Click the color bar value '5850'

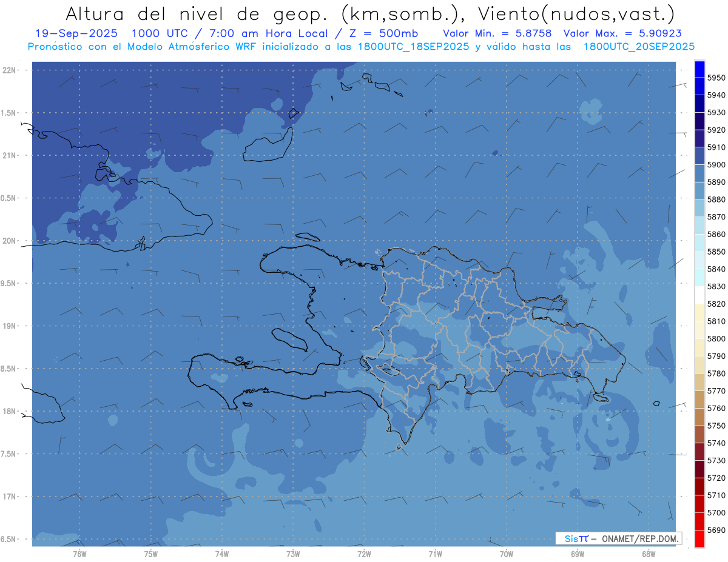click(716, 252)
